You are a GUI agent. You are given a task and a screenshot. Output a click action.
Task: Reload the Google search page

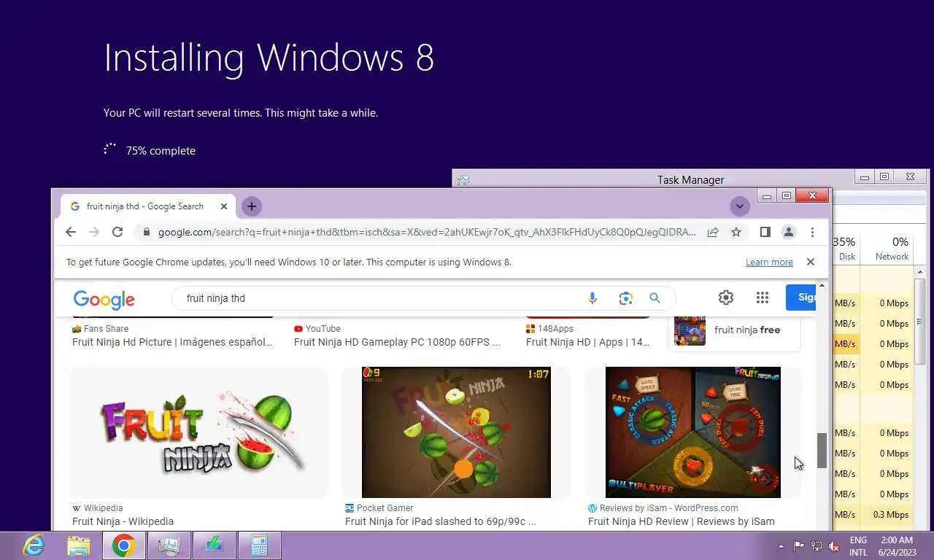pos(117,232)
